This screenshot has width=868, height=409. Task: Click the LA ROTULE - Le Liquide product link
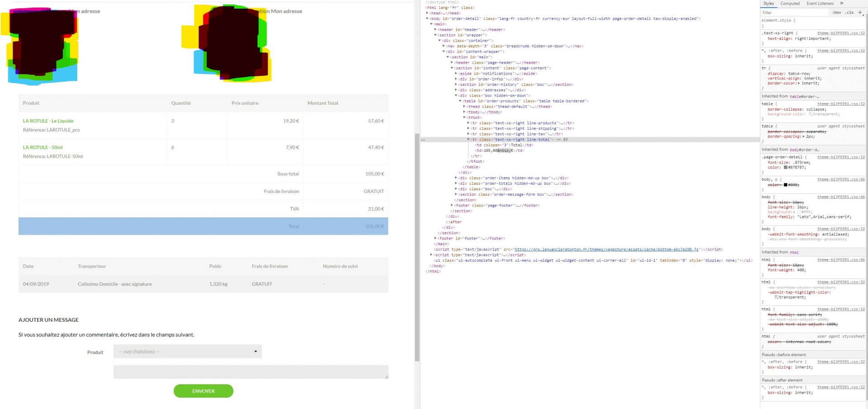click(x=48, y=121)
